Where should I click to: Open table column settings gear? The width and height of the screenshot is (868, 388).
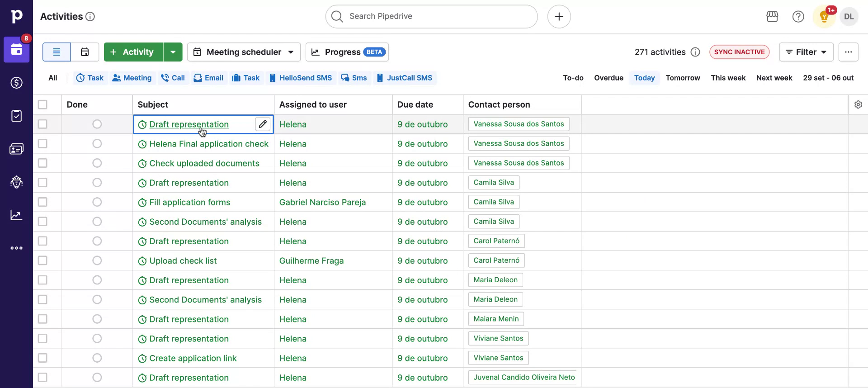coord(858,104)
